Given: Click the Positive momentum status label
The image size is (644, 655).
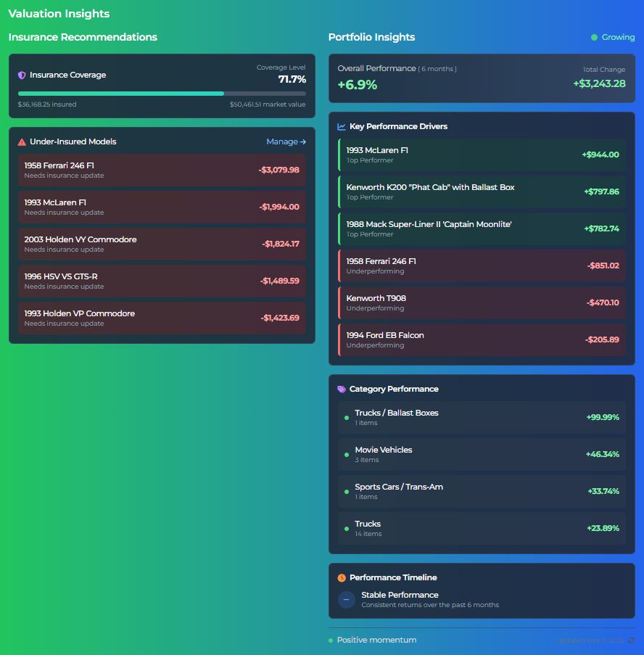Looking at the screenshot, I should [x=376, y=640].
